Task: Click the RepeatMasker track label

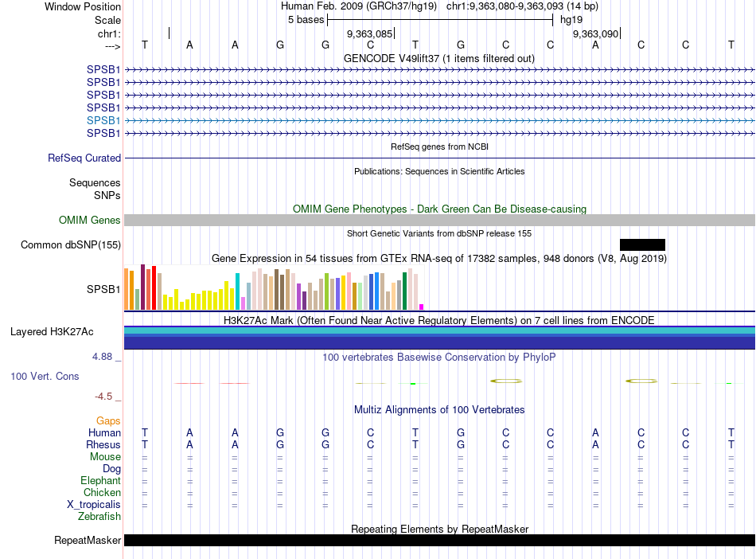Action: (88, 541)
